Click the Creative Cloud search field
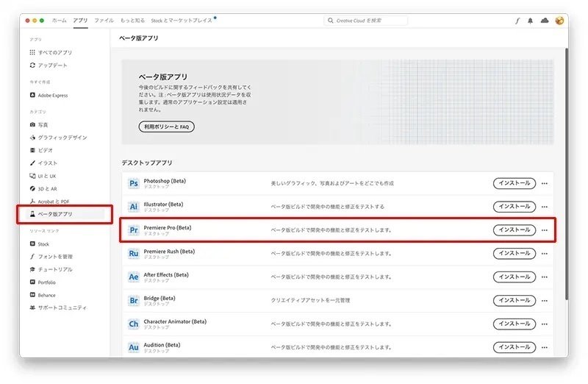Screen dimensions: 588x384 (365, 21)
